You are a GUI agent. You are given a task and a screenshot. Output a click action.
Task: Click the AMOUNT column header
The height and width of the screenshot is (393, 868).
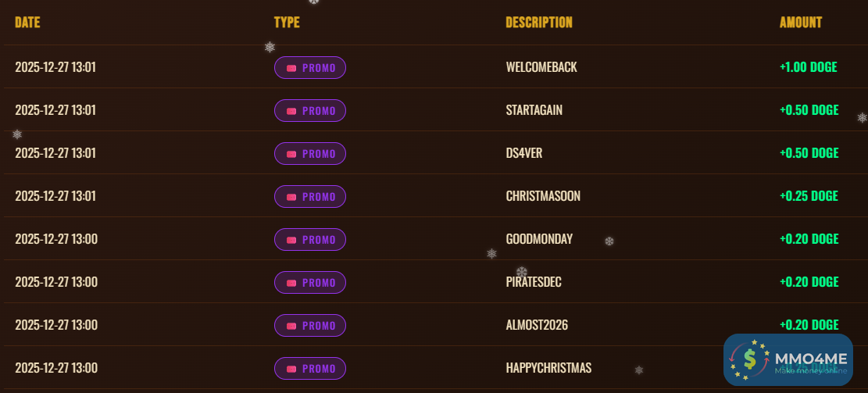[x=801, y=23]
